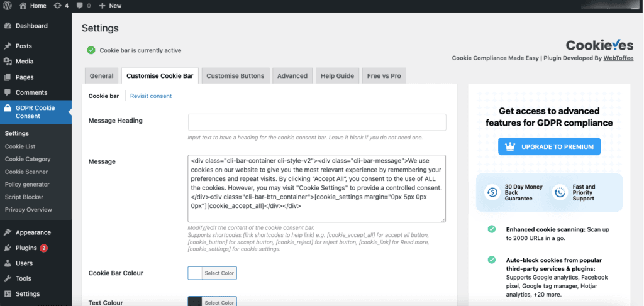Open the comments bubble icon in the admin bar
This screenshot has width=644, height=306.
click(x=79, y=5)
